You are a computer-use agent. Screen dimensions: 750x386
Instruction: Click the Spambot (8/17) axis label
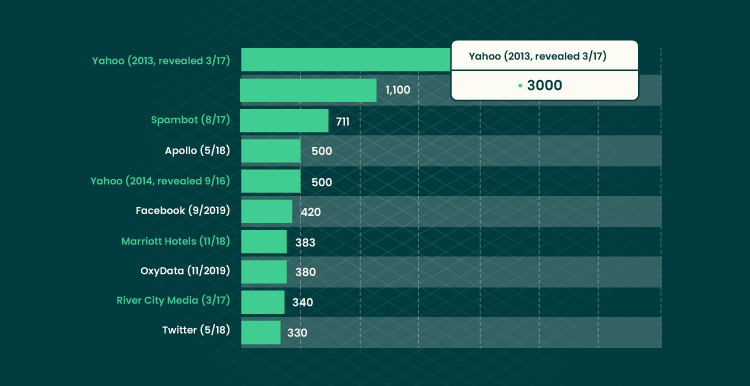click(x=190, y=120)
